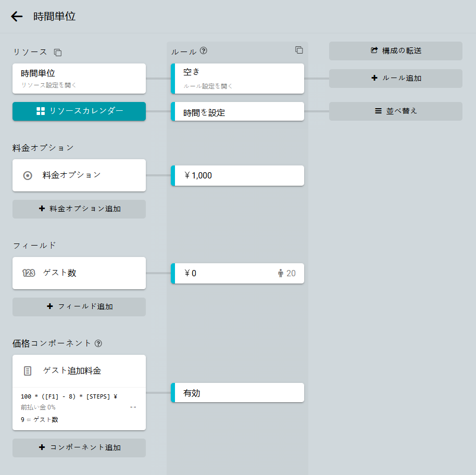The height and width of the screenshot is (475, 476).
Task: Click copy icon next to リソース heading
Action: (x=58, y=53)
